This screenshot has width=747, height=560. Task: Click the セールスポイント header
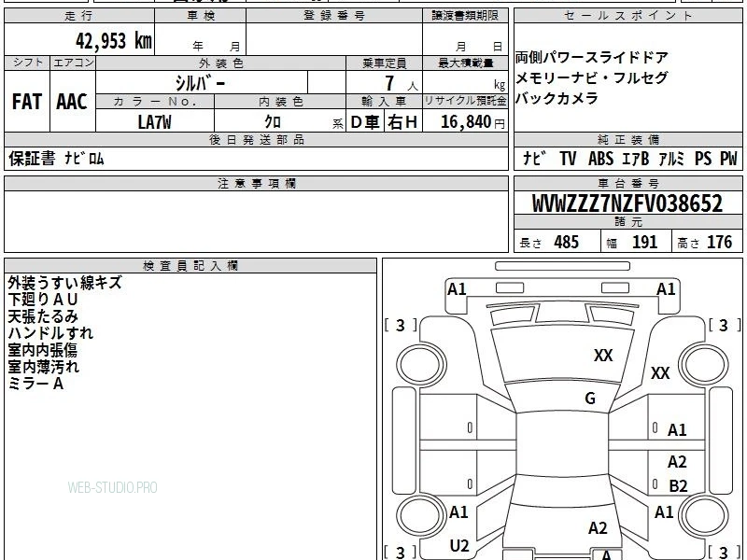[x=627, y=16]
